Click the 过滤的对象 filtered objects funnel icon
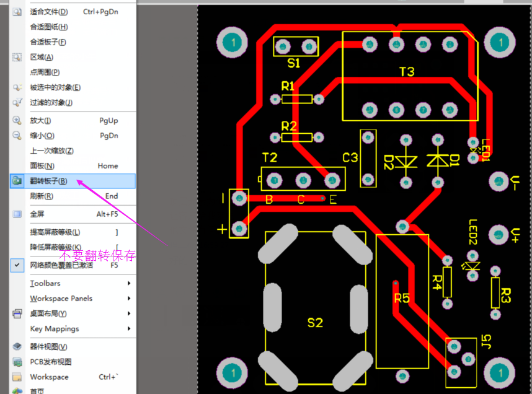532x394 pixels. pos(17,102)
